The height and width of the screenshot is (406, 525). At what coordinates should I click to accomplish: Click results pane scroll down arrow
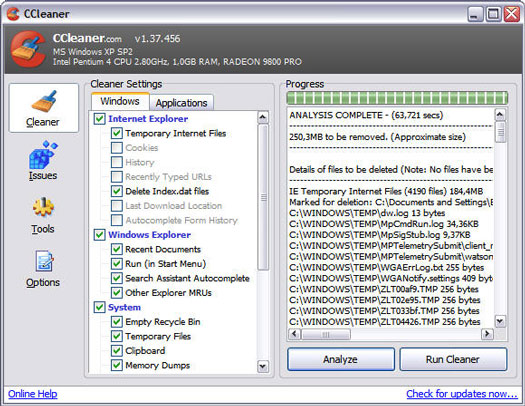tap(500, 322)
